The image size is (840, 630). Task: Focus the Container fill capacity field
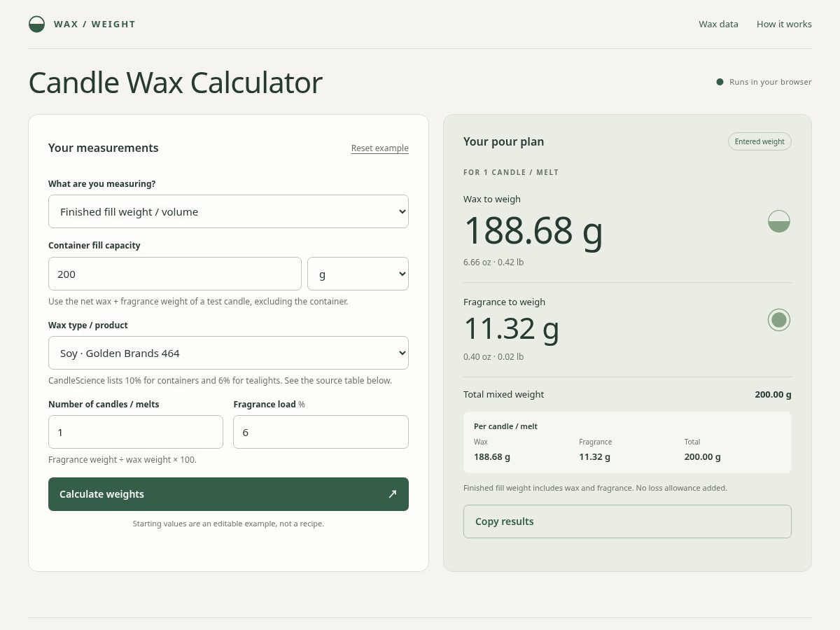coord(175,274)
